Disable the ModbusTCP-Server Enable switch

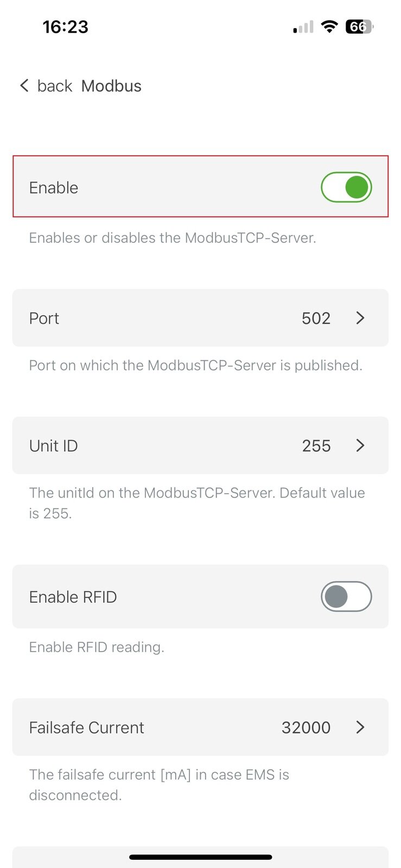click(346, 187)
